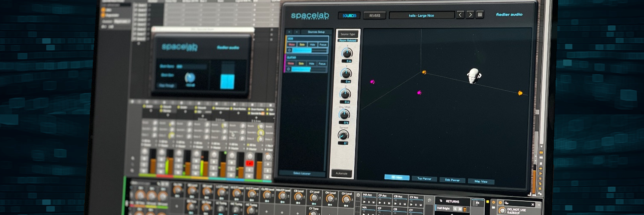Hide the first source in Spacelab list
The image size is (644, 215).
coord(313,44)
